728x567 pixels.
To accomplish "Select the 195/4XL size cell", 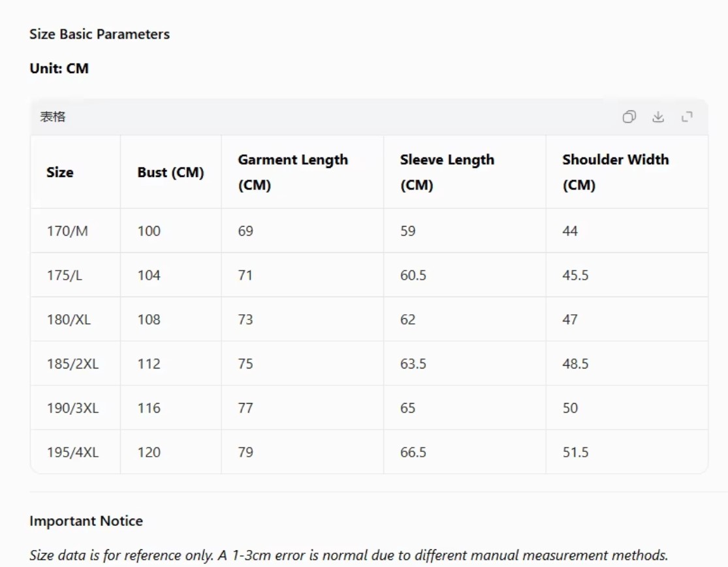I will [72, 453].
